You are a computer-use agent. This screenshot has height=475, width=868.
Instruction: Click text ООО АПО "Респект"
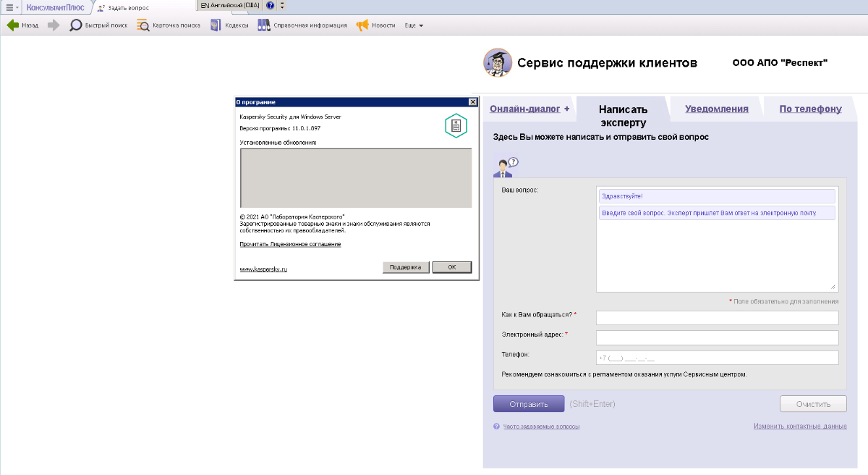click(x=780, y=63)
